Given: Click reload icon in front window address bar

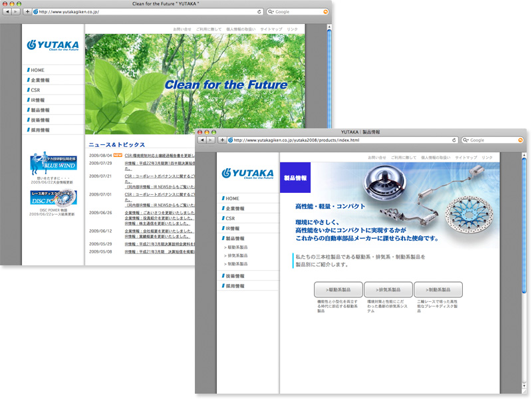Looking at the screenshot, I should click(x=454, y=140).
